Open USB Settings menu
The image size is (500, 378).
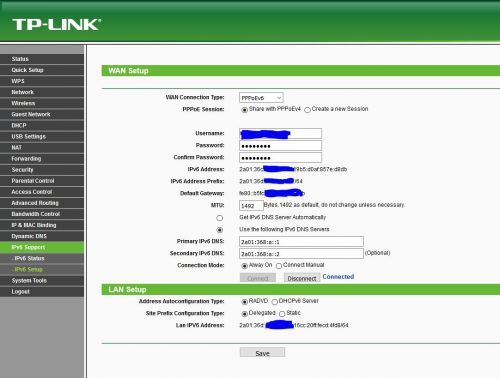42,136
